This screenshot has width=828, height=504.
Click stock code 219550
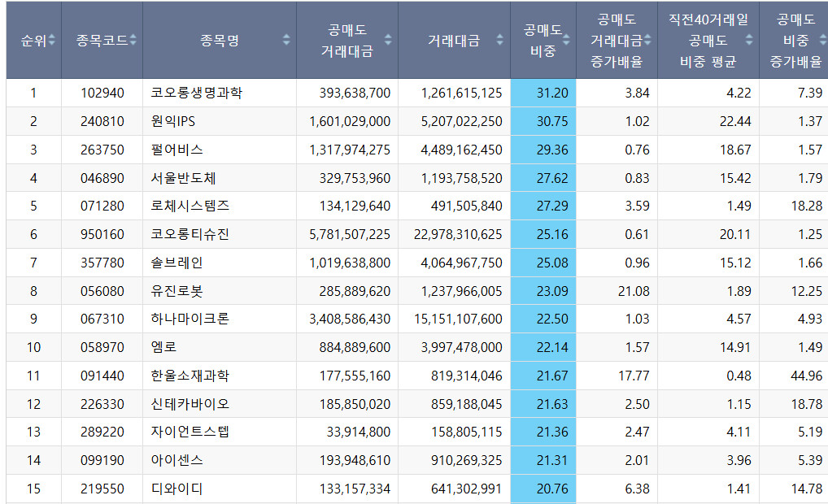[102, 489]
